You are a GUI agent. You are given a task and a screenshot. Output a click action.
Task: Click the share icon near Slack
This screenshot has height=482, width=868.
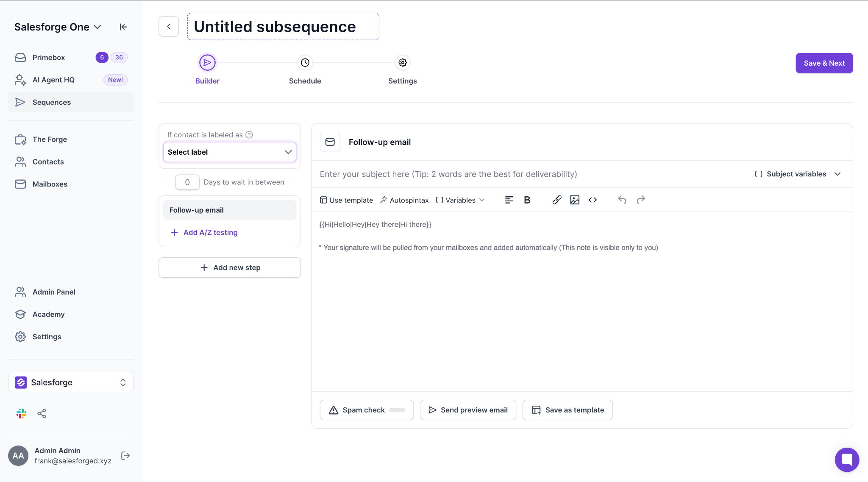click(42, 413)
